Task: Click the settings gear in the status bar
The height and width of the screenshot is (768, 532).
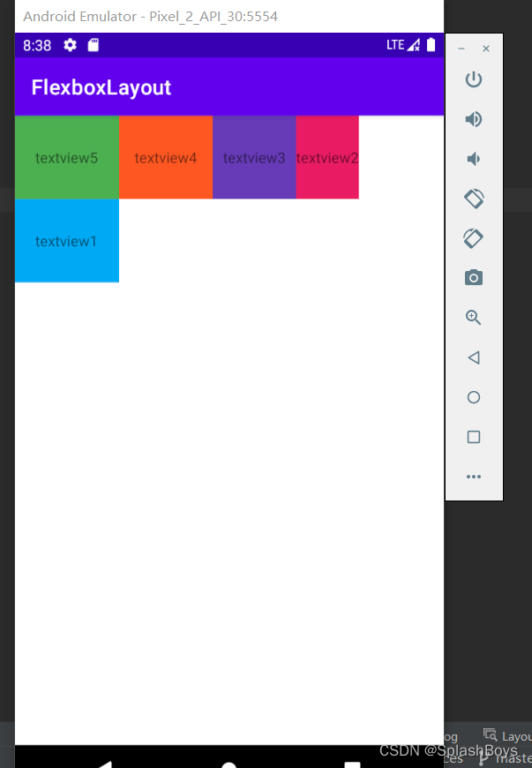Action: [x=70, y=45]
